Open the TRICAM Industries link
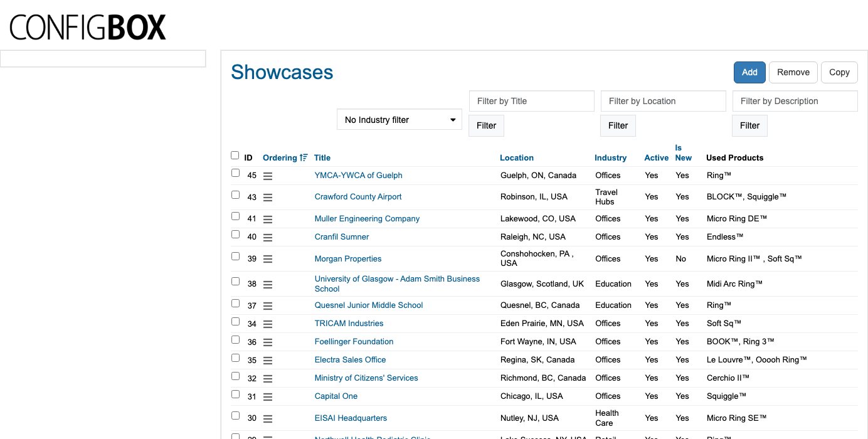This screenshot has height=439, width=868. [349, 324]
